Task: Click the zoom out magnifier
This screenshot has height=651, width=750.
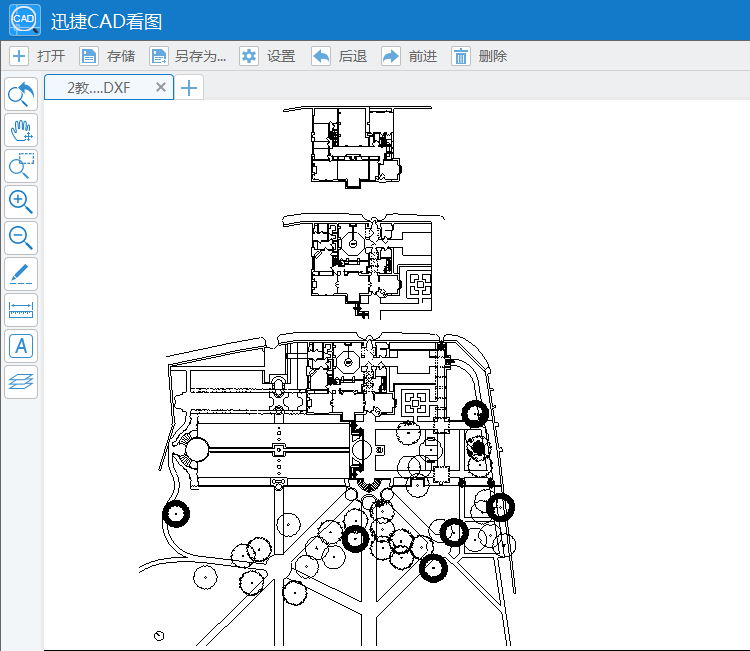Action: (21, 237)
